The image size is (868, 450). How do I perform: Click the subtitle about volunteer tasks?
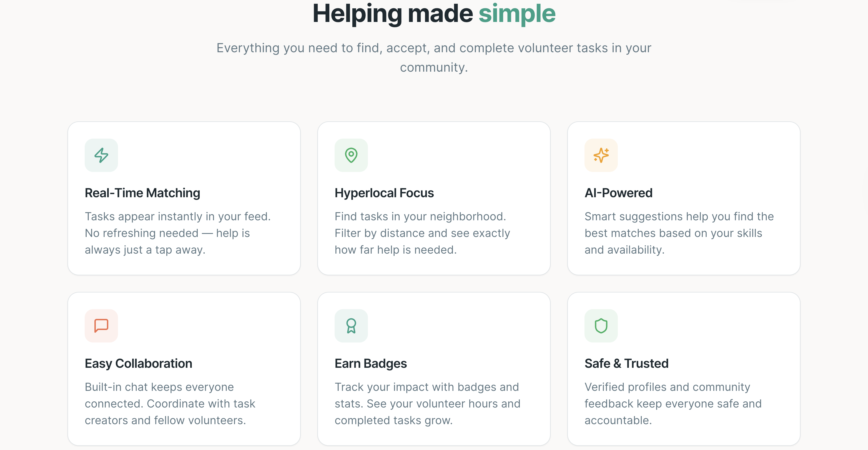[434, 58]
